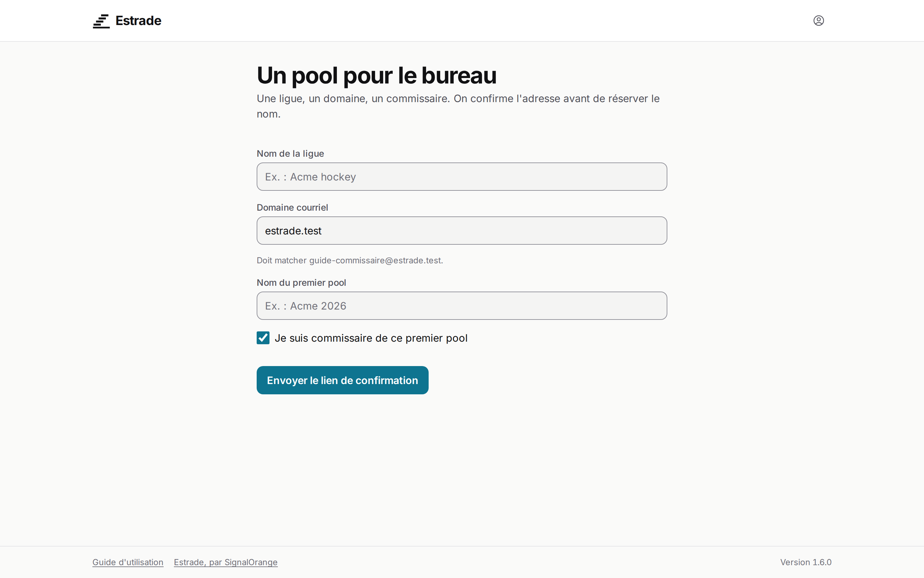Viewport: 924px width, 578px height.
Task: Click the Domaine courriel label
Action: [x=292, y=207]
